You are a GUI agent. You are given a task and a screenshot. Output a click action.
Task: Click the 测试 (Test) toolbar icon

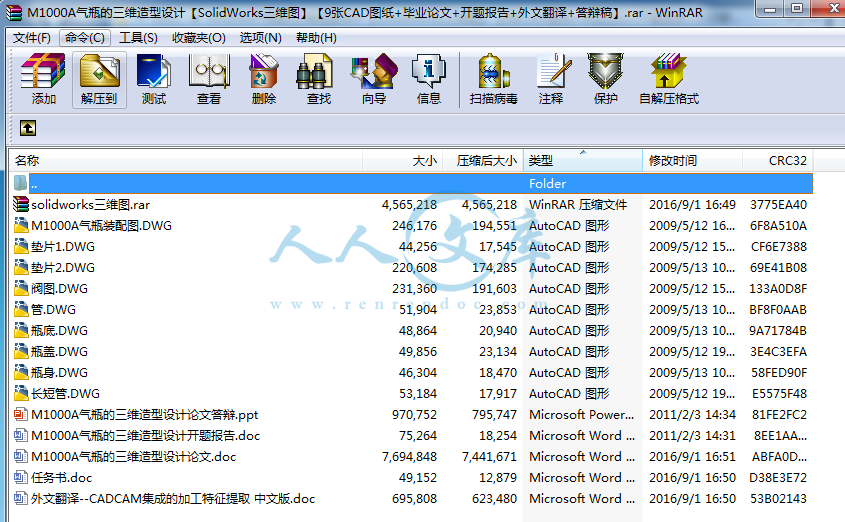[154, 71]
